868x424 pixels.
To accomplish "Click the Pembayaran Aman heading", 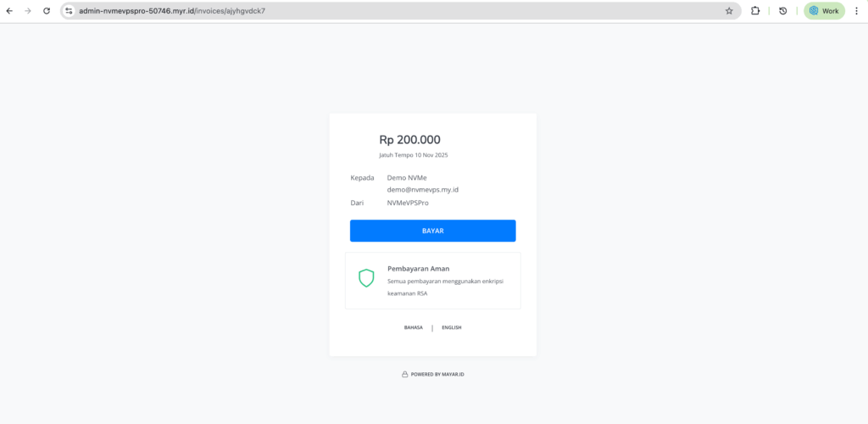I will 418,269.
